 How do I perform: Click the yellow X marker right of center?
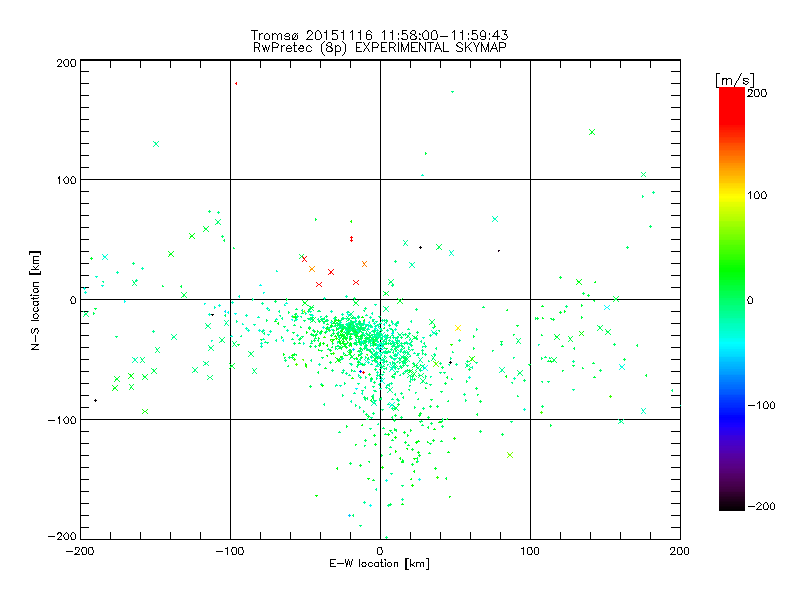pos(458,328)
